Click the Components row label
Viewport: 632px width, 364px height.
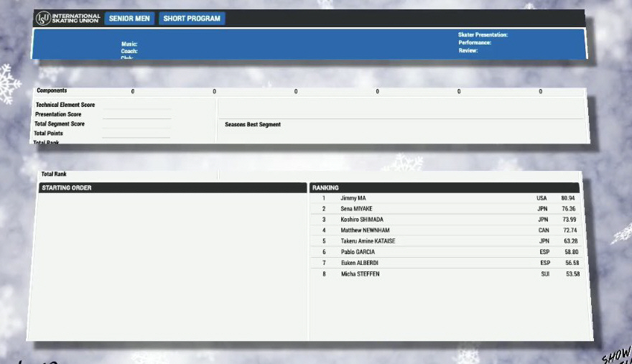click(52, 90)
